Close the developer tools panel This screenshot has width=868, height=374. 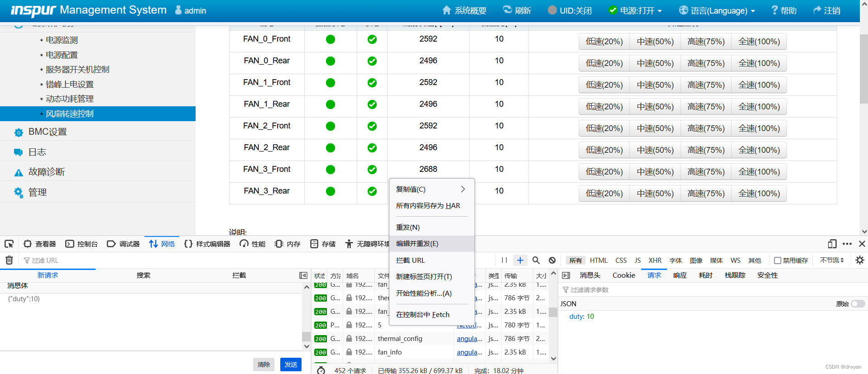(862, 244)
